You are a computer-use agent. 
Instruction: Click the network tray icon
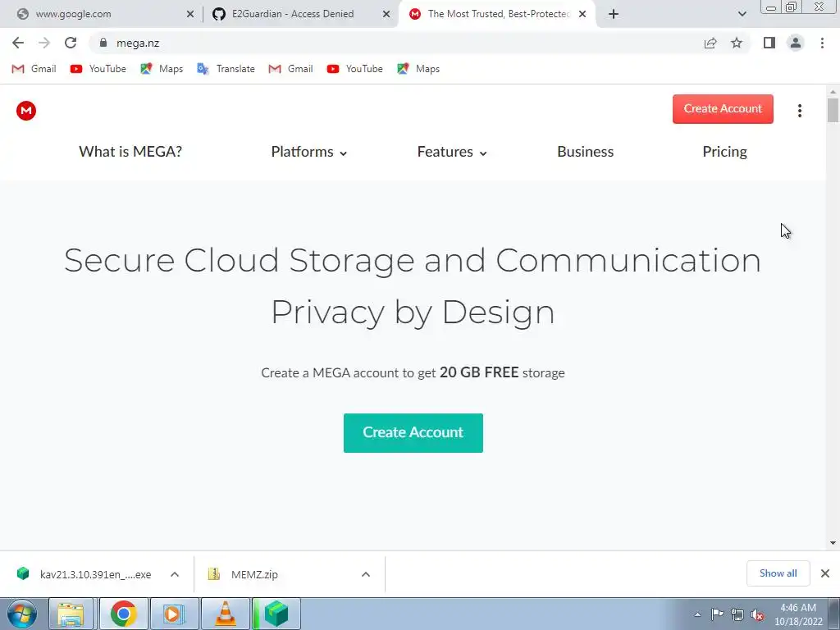click(x=737, y=614)
